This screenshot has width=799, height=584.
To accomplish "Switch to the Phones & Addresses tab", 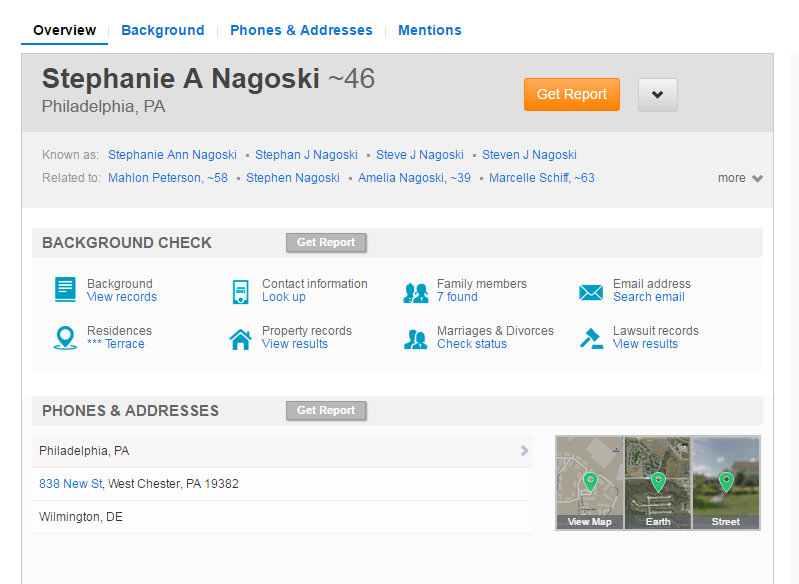I will pyautogui.click(x=301, y=30).
